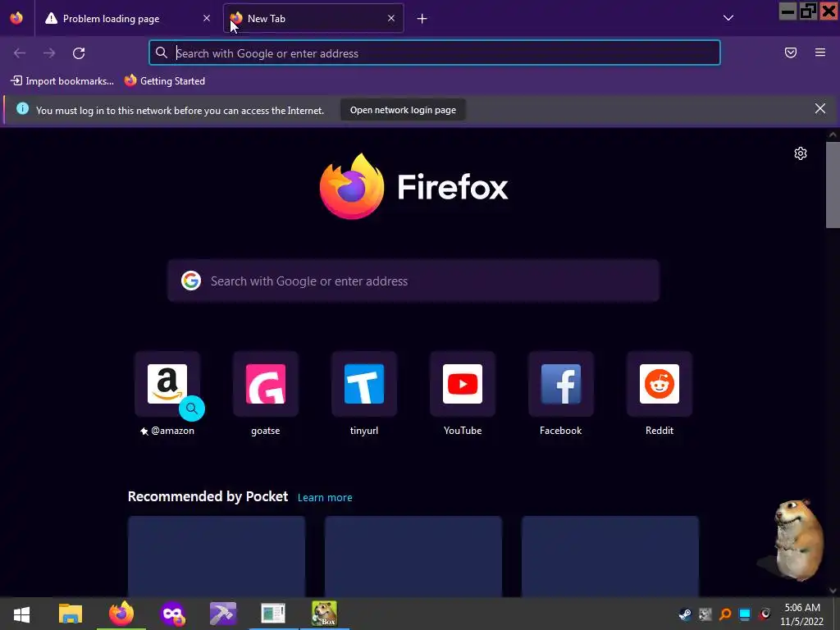The image size is (840, 630).
Task: Expand the list all tabs chevron
Action: click(x=728, y=18)
